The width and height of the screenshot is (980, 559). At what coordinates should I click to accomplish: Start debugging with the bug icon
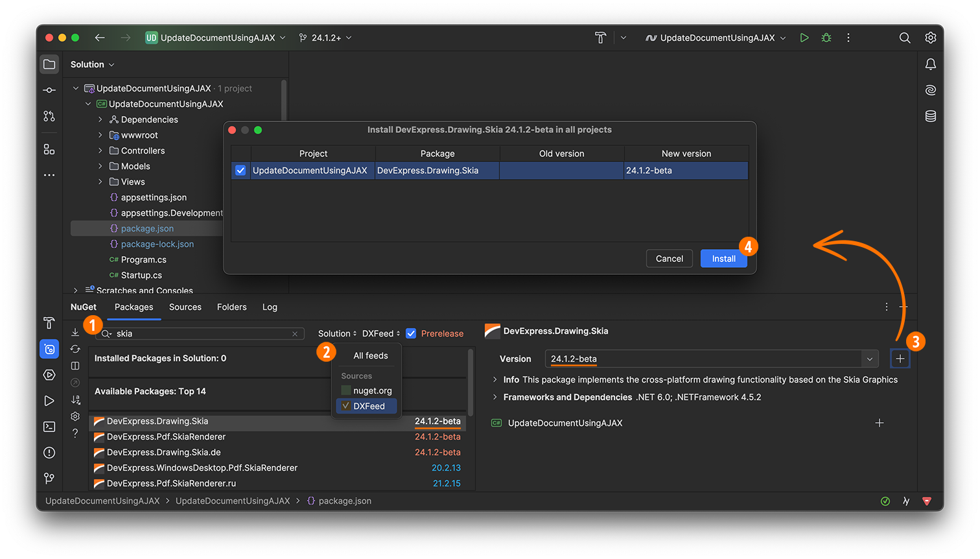(x=826, y=38)
